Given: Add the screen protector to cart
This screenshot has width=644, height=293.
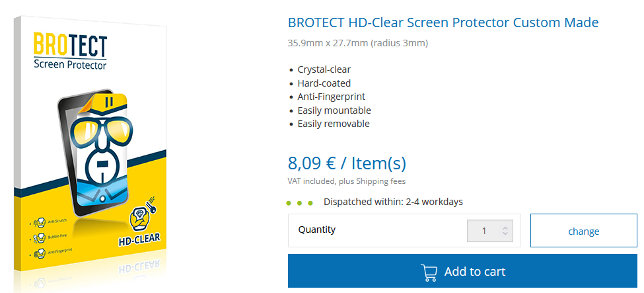Looking at the screenshot, I should pos(462,271).
